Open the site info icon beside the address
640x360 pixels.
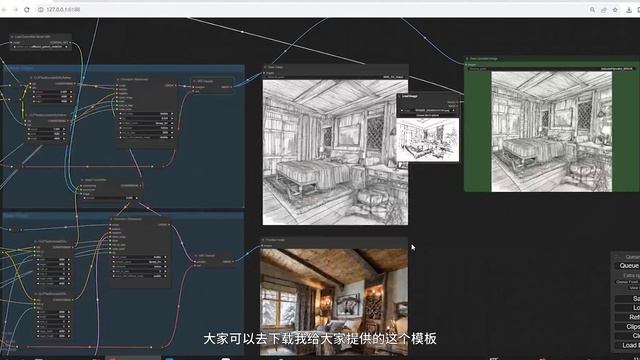40,9
